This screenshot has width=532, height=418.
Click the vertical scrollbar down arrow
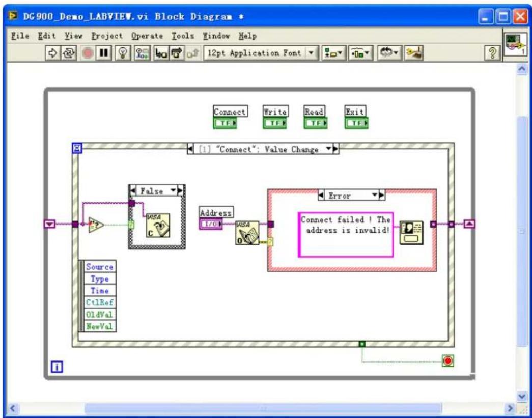point(522,396)
